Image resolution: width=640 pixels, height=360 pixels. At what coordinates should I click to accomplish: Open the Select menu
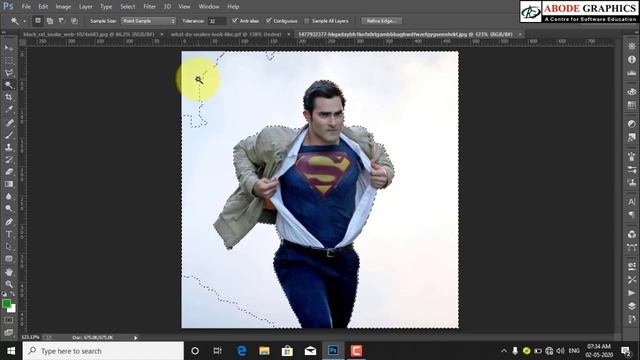coord(127,7)
